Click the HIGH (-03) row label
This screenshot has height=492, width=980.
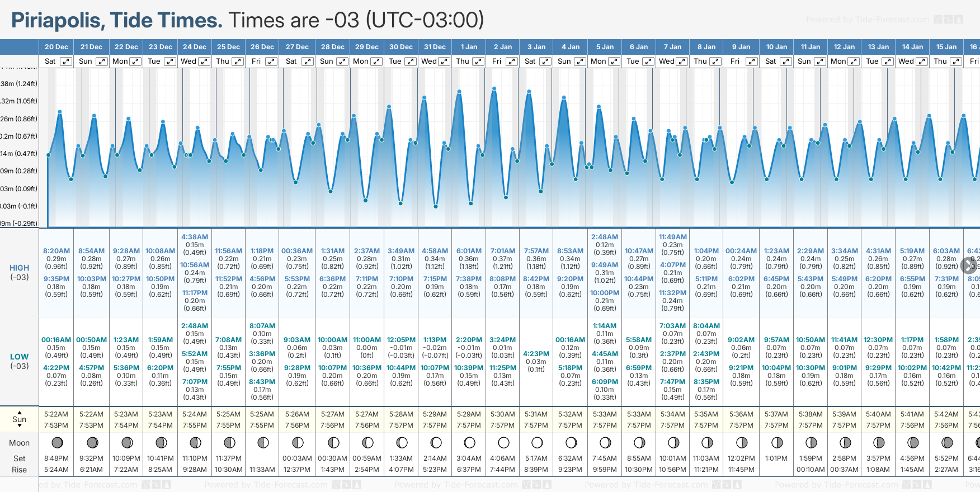(19, 272)
